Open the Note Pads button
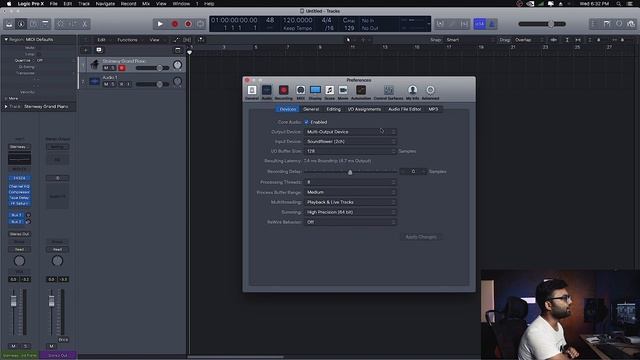The height and width of the screenshot is (360, 640). pos(607,24)
